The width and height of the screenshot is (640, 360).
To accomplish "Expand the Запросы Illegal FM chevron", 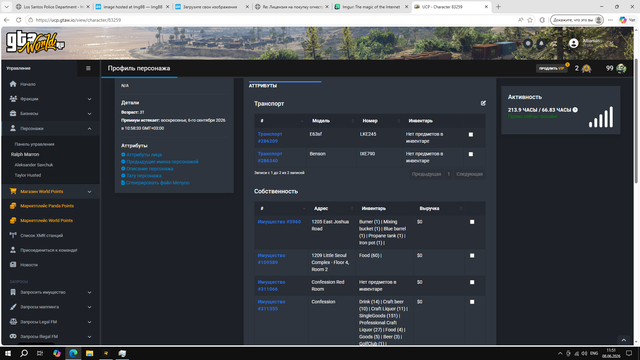I will coord(89,336).
